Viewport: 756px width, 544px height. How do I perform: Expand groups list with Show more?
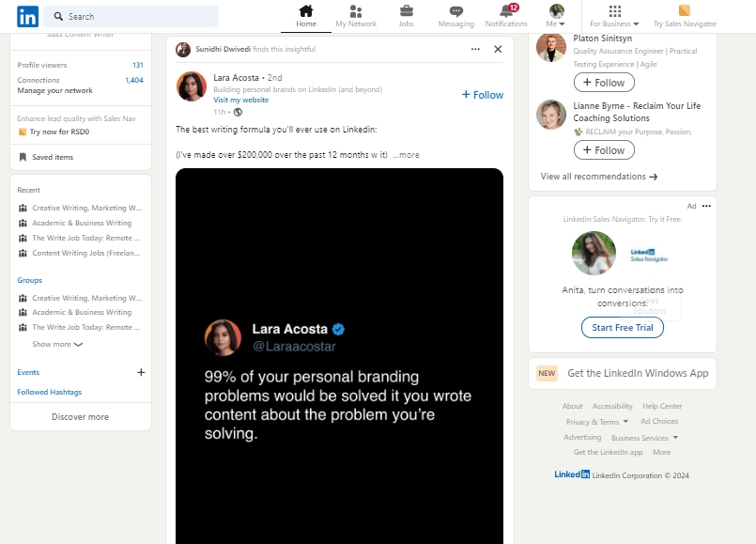[x=57, y=344]
